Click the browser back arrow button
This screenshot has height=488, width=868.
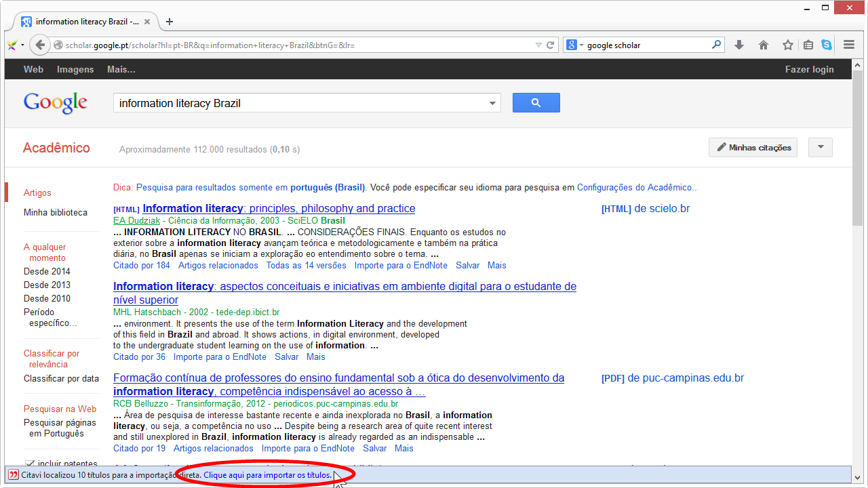[x=40, y=45]
